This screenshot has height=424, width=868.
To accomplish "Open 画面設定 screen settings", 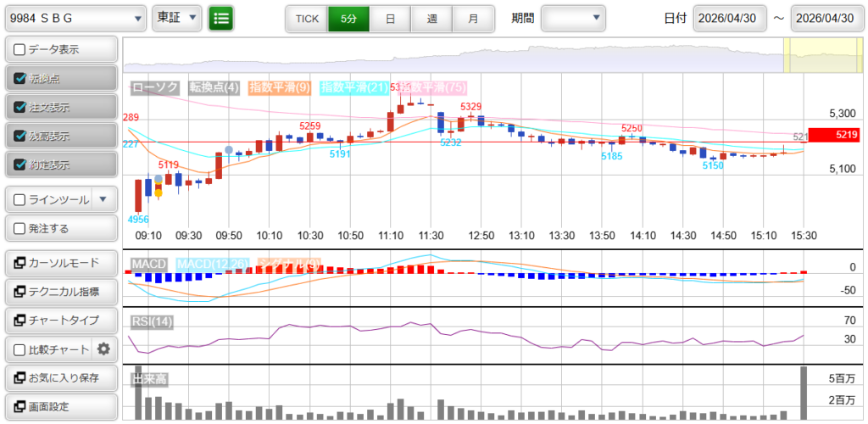I will (x=60, y=406).
